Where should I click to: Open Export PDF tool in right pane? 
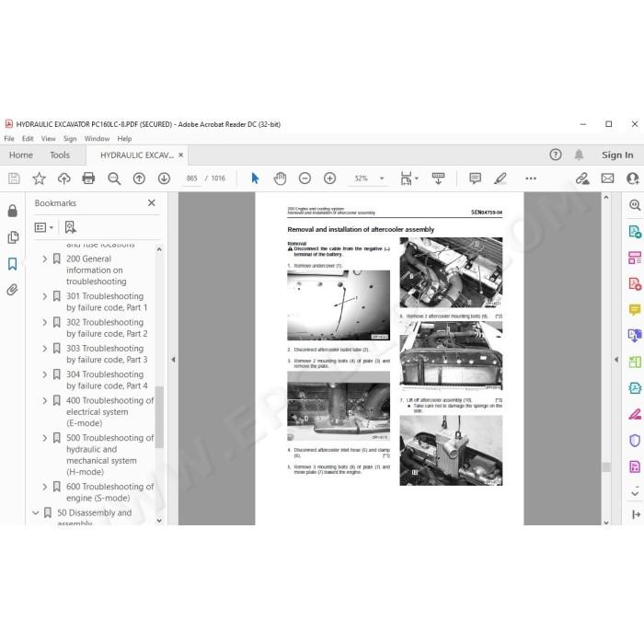pyautogui.click(x=635, y=232)
